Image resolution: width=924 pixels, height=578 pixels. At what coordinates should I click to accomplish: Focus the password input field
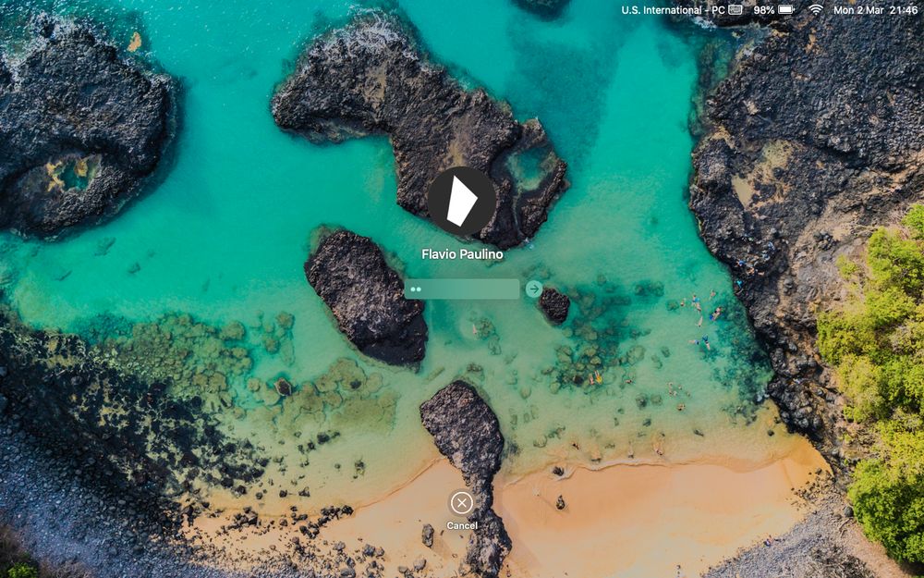coord(461,289)
